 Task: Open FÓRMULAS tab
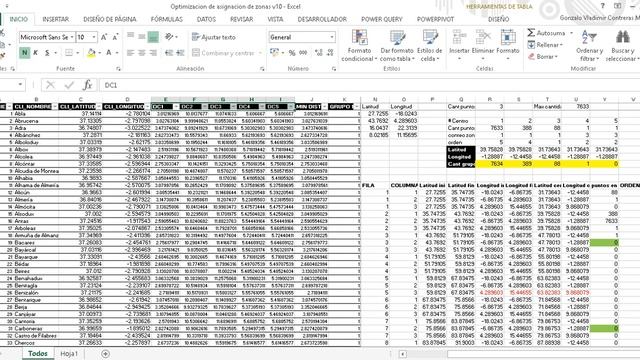(x=167, y=19)
